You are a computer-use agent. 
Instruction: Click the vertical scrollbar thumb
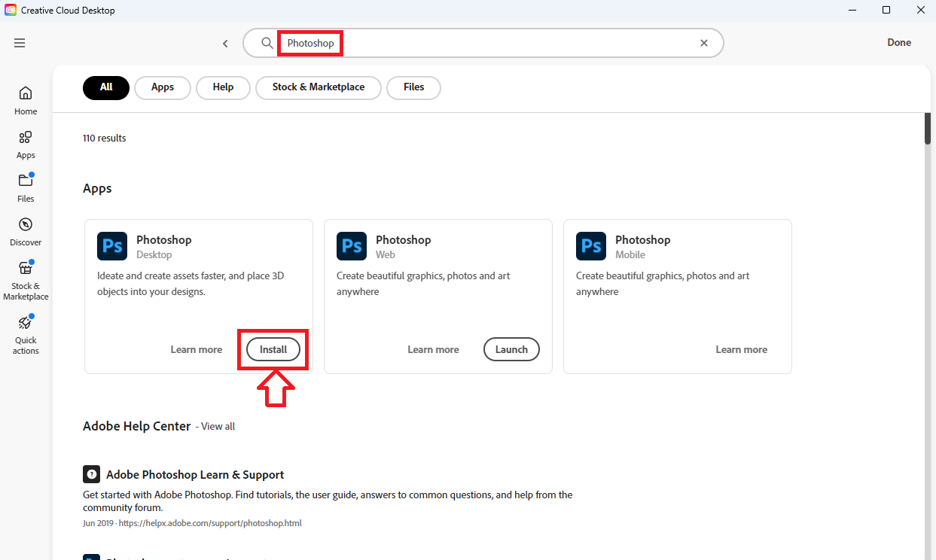click(x=928, y=128)
